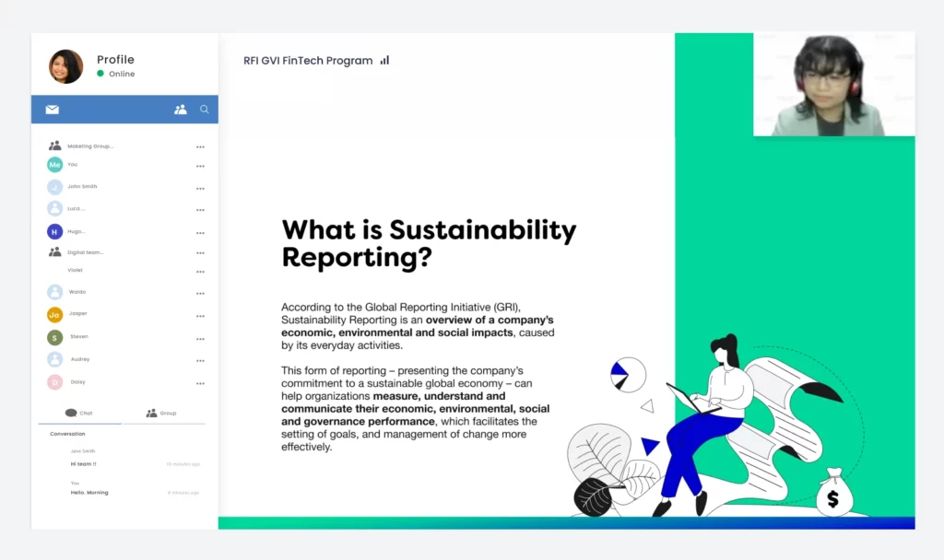The width and height of the screenshot is (944, 560).
Task: Select the 'Hello. Morning' message
Action: click(x=89, y=493)
